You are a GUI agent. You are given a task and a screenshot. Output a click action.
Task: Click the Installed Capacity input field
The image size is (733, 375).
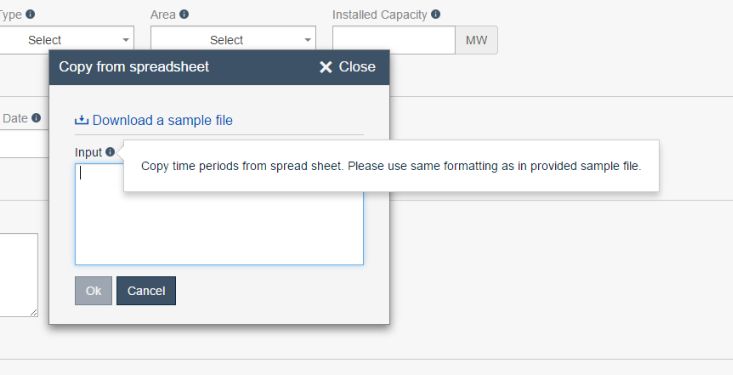click(x=394, y=40)
